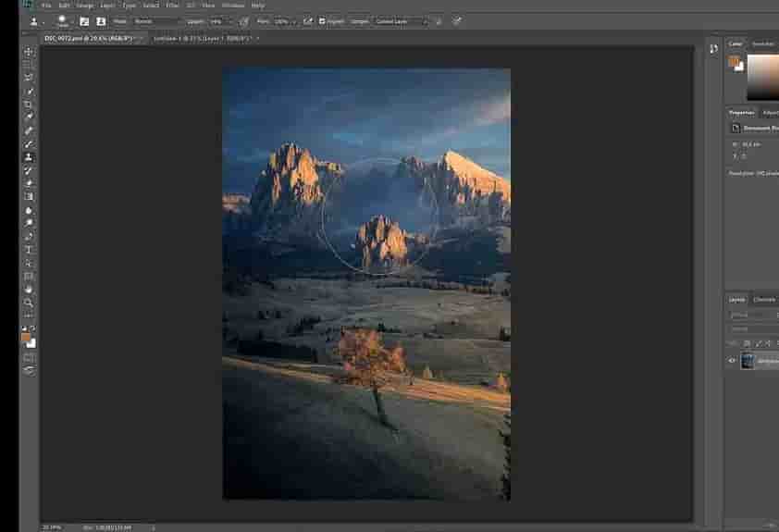Click the foreground color swatch in toolbar
This screenshot has height=532, width=779.
tap(26, 338)
